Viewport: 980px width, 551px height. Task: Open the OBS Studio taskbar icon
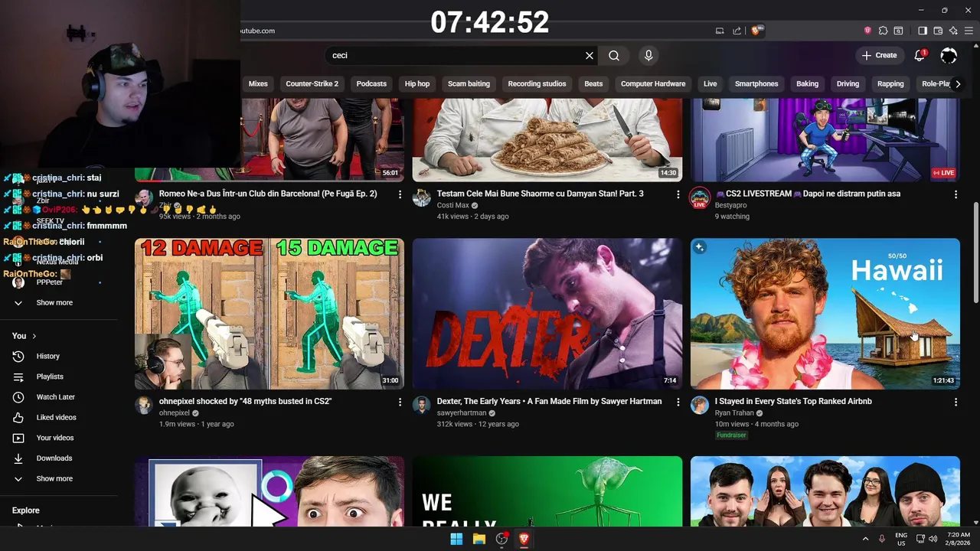(501, 539)
